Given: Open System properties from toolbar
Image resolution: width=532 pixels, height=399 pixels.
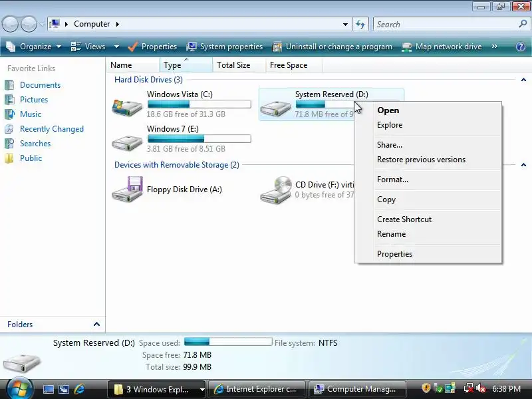Looking at the screenshot, I should 225,47.
